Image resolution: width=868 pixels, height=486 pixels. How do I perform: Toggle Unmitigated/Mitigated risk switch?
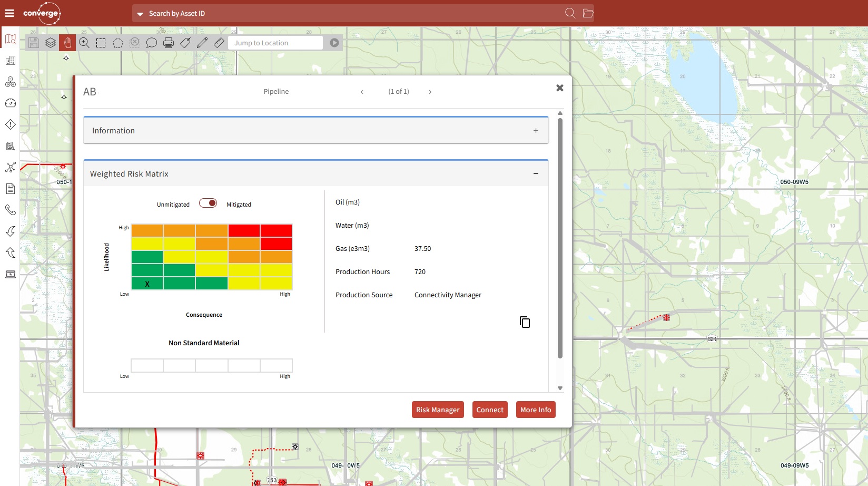208,203
